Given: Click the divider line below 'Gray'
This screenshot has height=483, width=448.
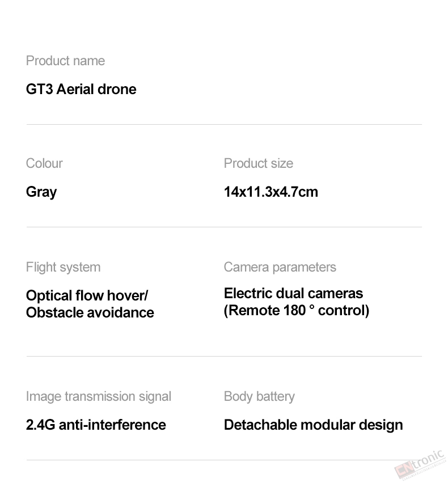Looking at the screenshot, I should click(x=224, y=227).
